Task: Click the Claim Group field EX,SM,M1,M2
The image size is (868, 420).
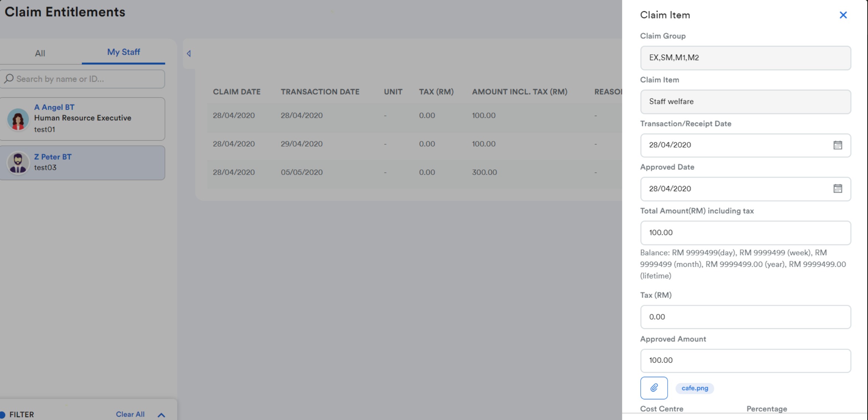Action: point(745,58)
